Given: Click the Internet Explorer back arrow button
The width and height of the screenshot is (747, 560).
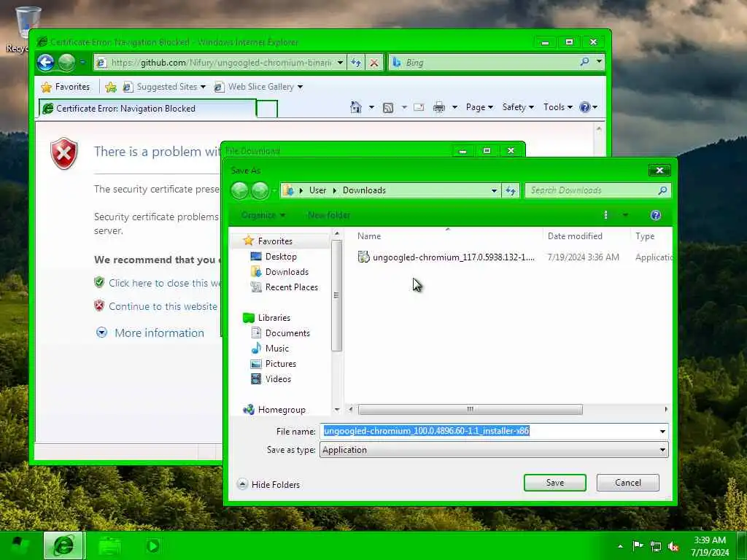Looking at the screenshot, I should (x=46, y=63).
